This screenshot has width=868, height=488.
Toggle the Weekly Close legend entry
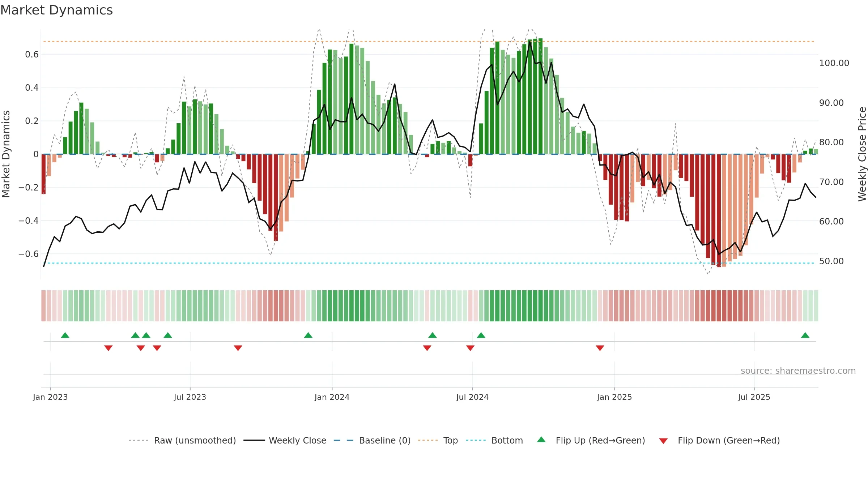pos(285,440)
